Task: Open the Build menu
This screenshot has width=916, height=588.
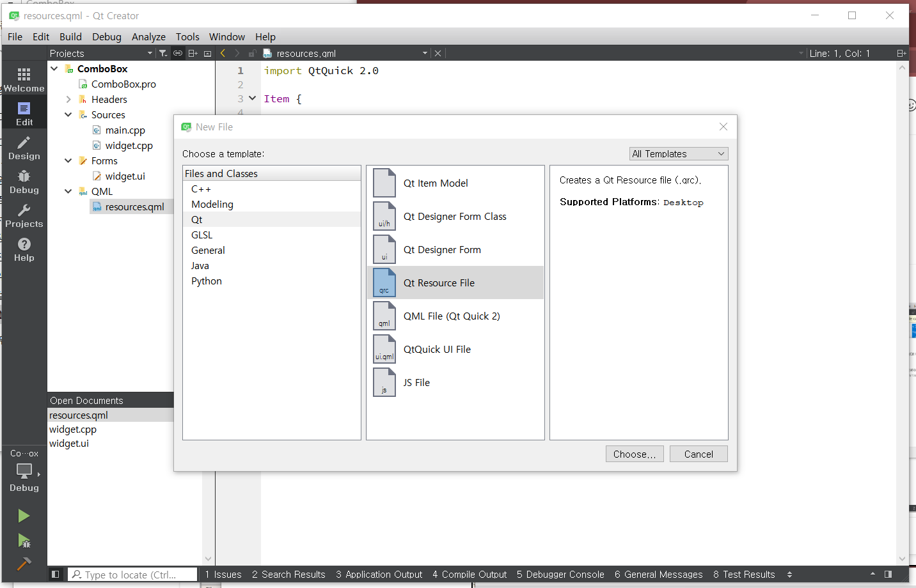Action: (x=70, y=36)
